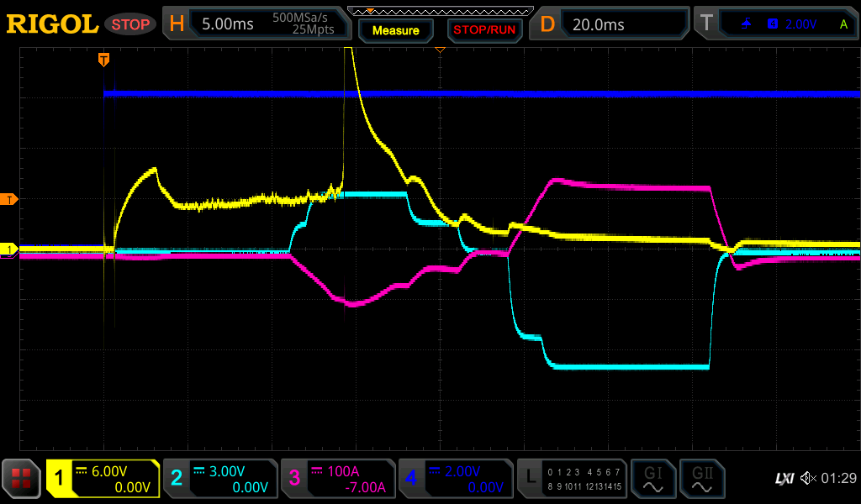
Task: Open horizontal timebase settings showing 5.00ms
Action: [256, 24]
